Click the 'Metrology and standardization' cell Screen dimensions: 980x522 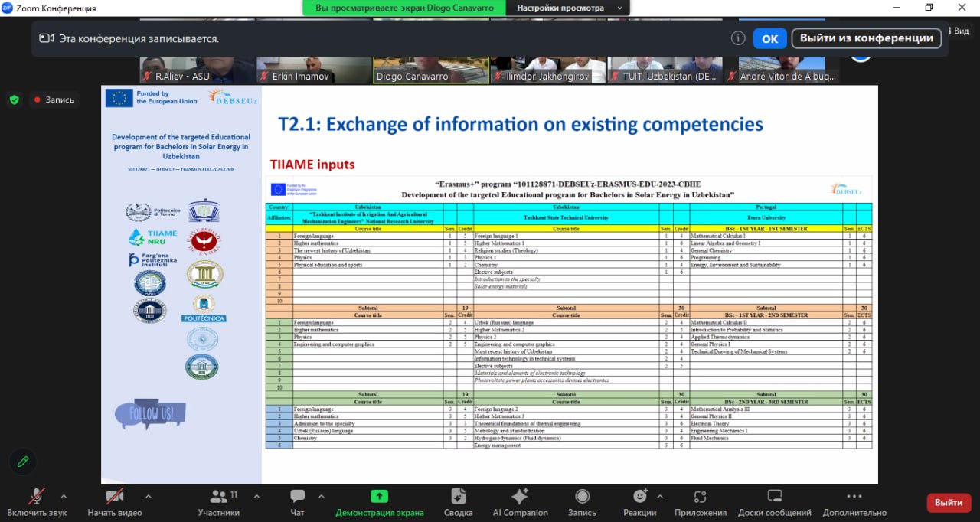566,431
